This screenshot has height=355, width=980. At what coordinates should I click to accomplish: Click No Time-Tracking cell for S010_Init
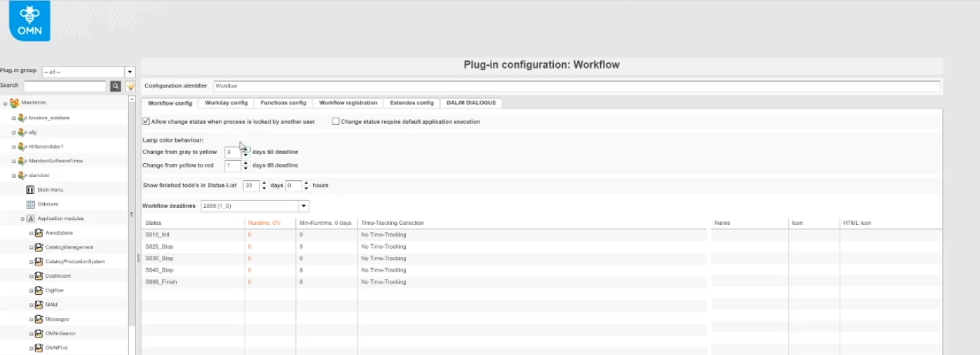(x=383, y=235)
